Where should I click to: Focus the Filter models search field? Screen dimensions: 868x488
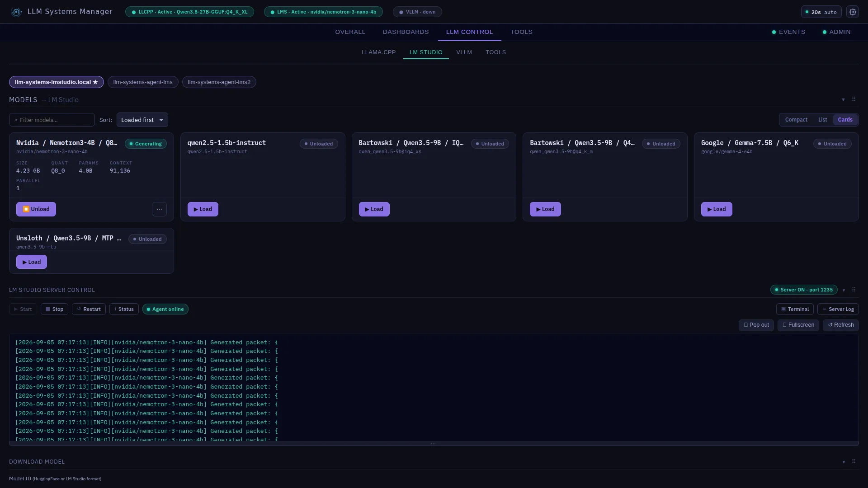(52, 120)
